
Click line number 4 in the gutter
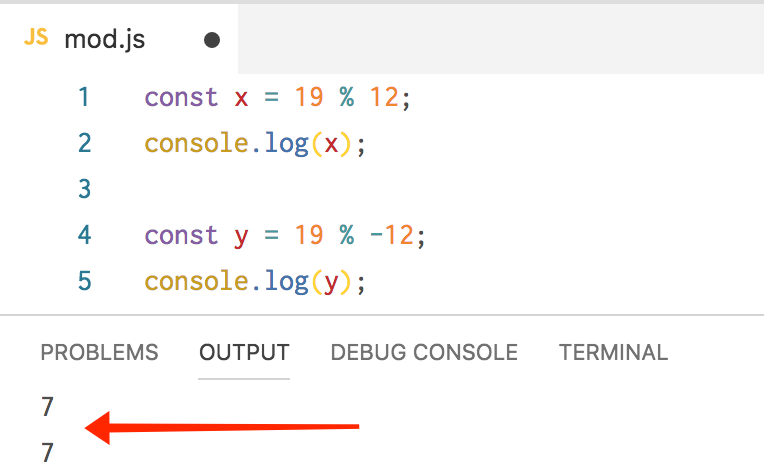(84, 235)
